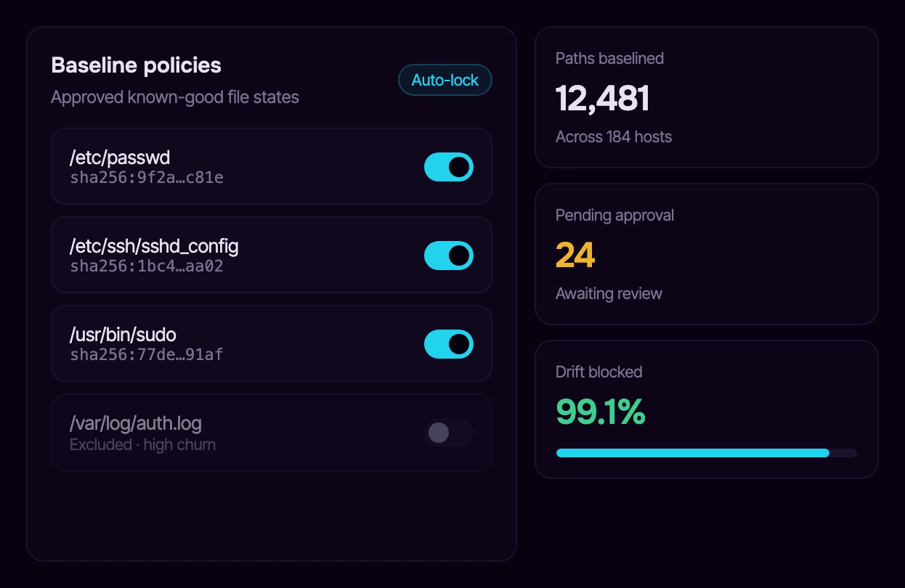Click the 99.1% drift blocked value

[x=601, y=412]
